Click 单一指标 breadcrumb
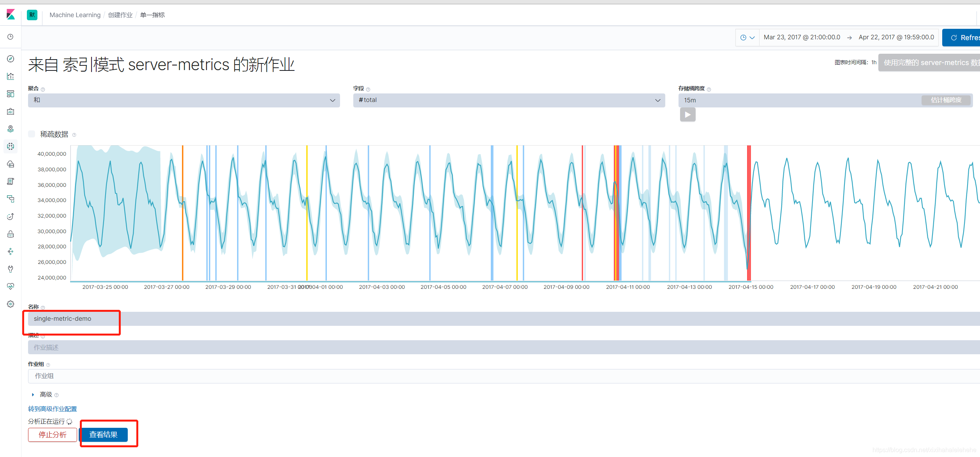Viewport: 980px width, 457px height. coord(152,15)
